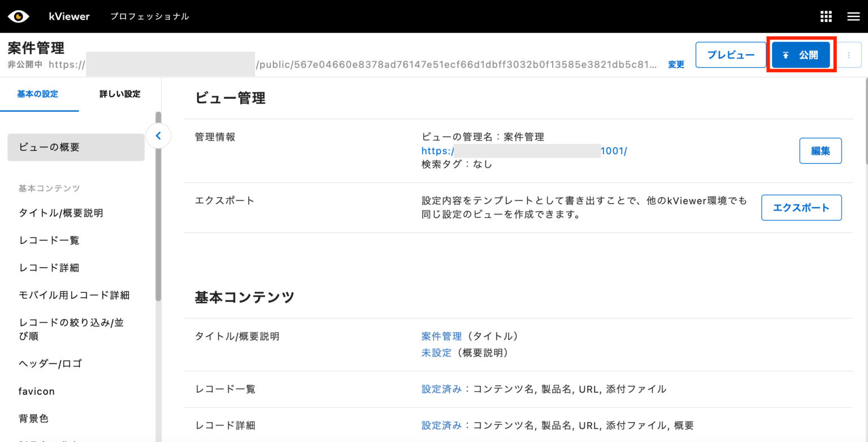Open the ビューの概要 section
This screenshot has height=442, width=868.
tap(50, 147)
